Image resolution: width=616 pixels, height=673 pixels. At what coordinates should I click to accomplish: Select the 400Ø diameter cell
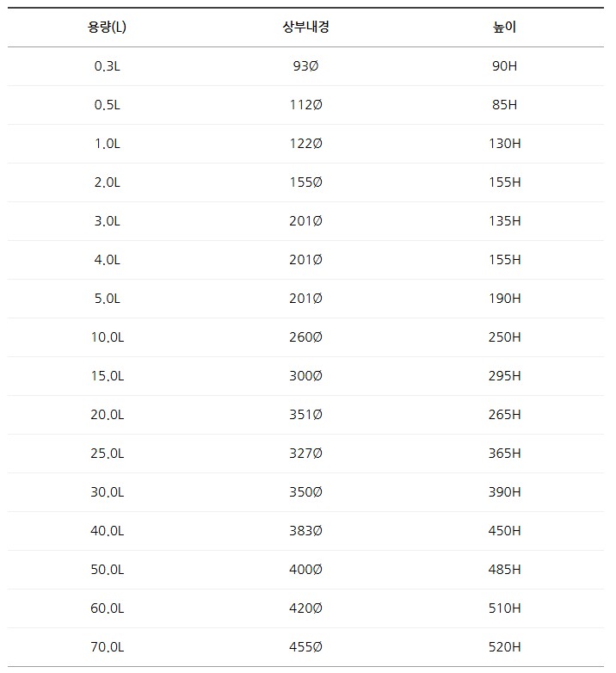305,570
